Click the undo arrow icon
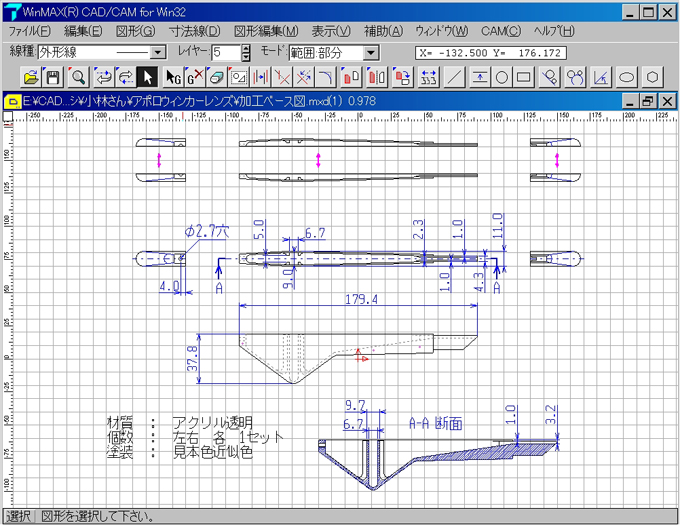Viewport: 680px width, 525px height. tap(104, 77)
